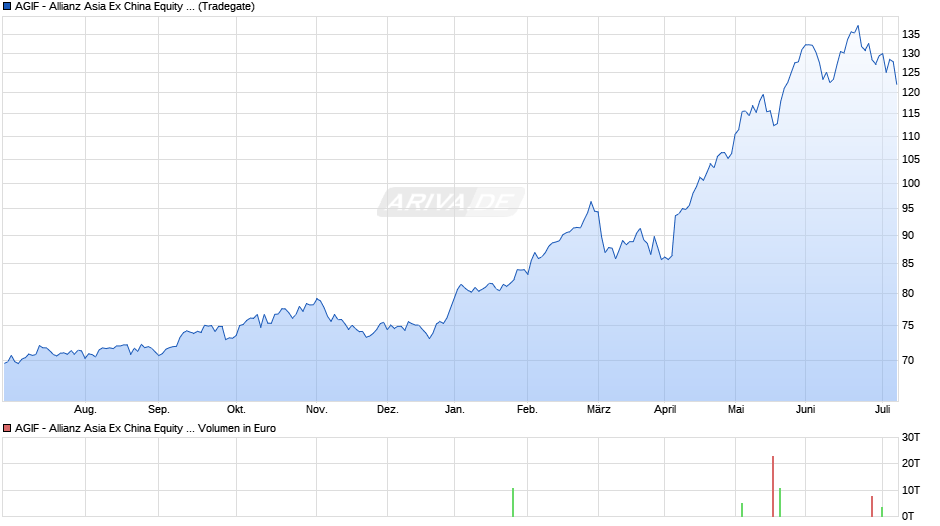Click the blue legend square beside AGIF title

click(x=7, y=7)
